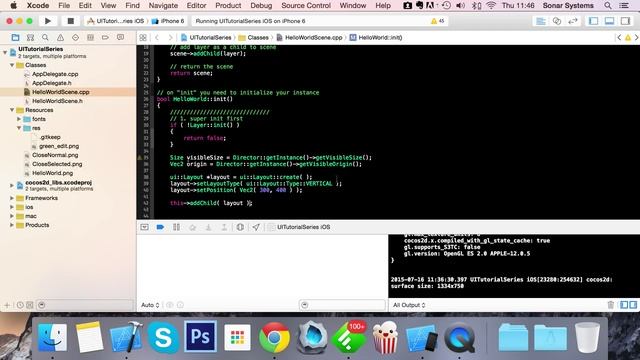640x360 pixels.
Task: Click HelloWorld::init() in jump bar
Action: tap(376, 38)
